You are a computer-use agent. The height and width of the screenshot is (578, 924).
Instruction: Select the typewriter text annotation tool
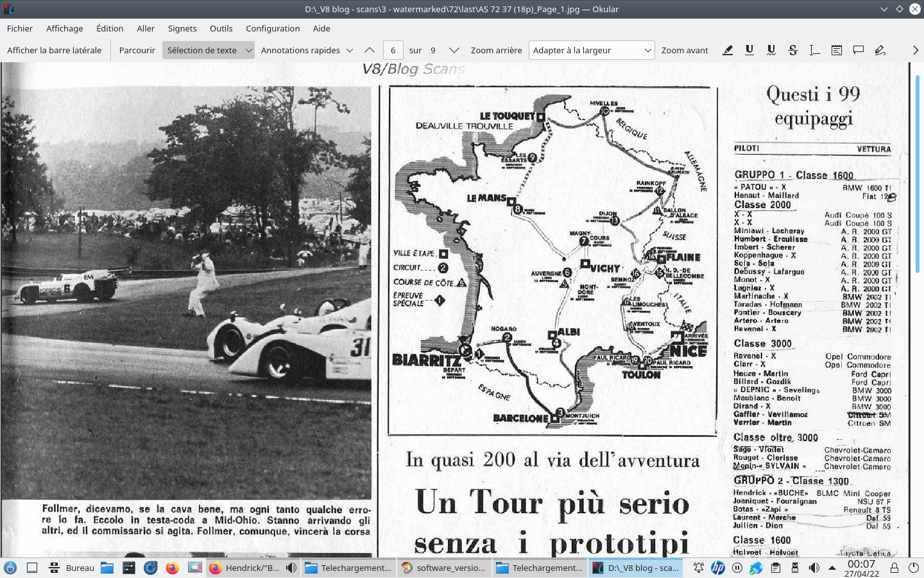(x=815, y=50)
